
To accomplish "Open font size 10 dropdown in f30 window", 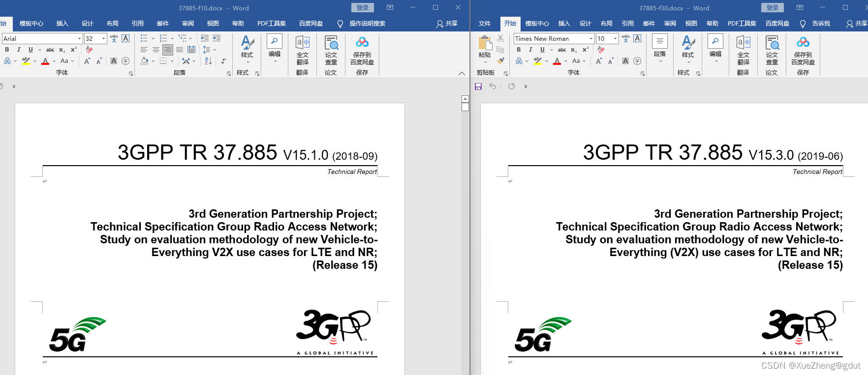I will [x=616, y=38].
